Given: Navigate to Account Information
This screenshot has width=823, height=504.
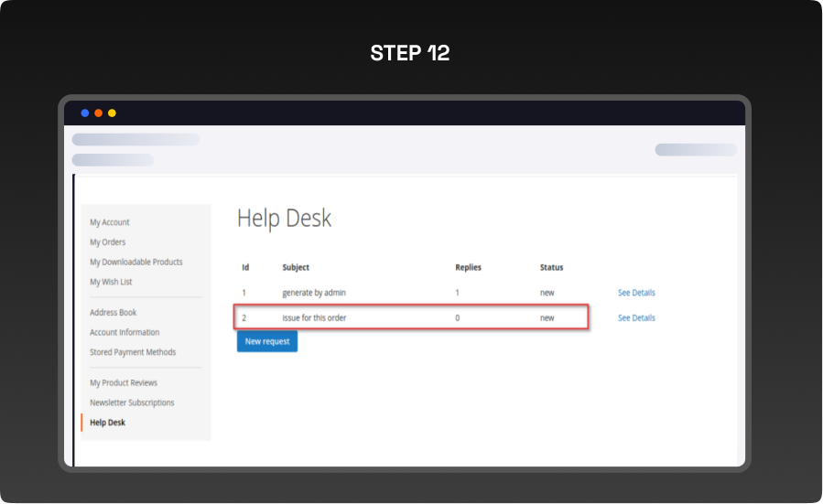Looking at the screenshot, I should (x=125, y=333).
